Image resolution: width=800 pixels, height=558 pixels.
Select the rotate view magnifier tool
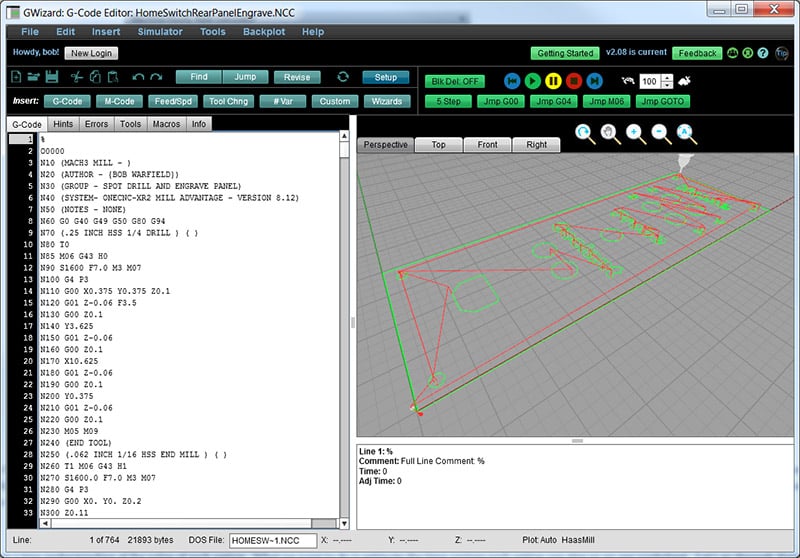point(585,134)
